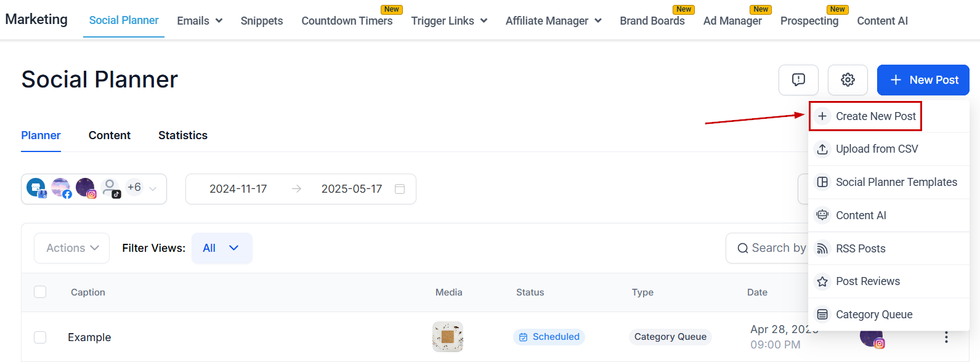Select Create New Post from the menu

point(875,116)
